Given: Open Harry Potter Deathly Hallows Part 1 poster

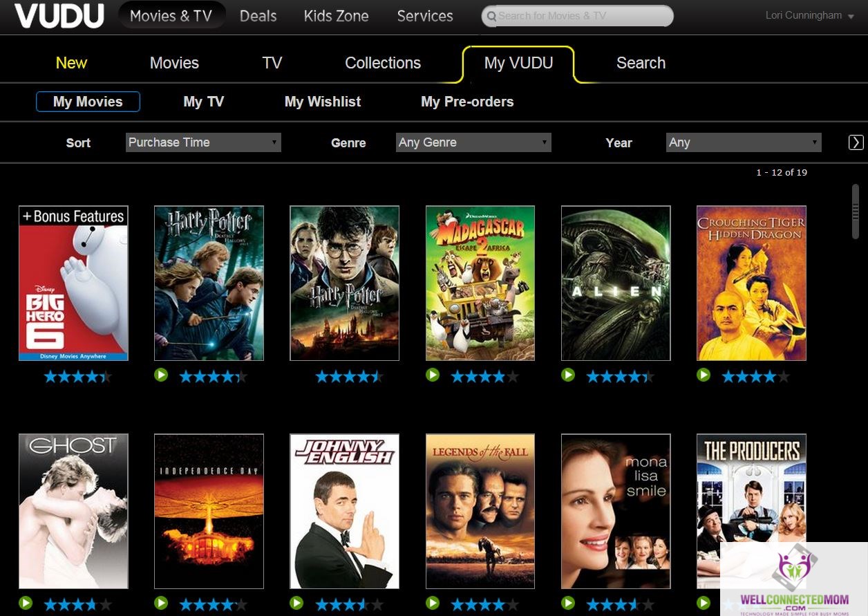Looking at the screenshot, I should (209, 283).
